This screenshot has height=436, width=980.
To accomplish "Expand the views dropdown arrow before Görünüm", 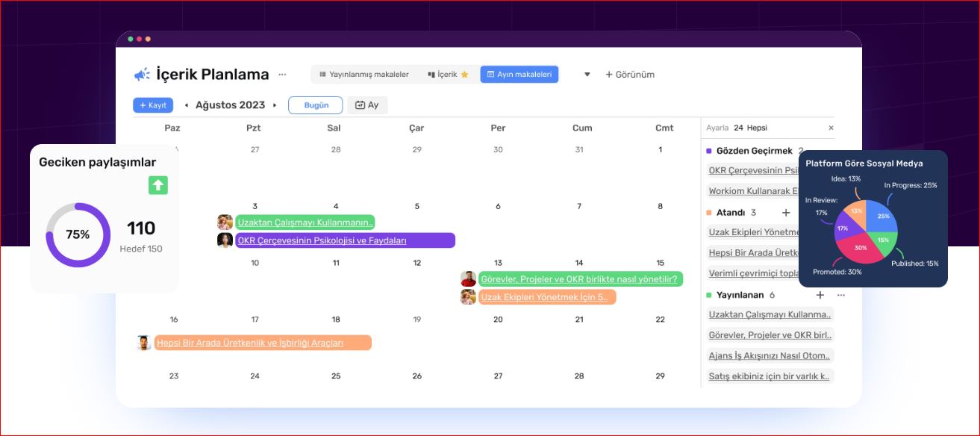I will click(x=587, y=75).
